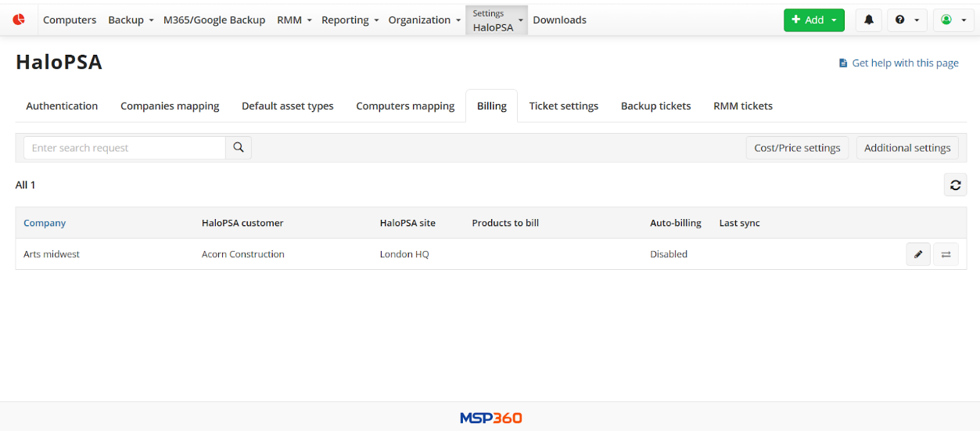Focus the Enter search request field
Screen dimensions: 980x431
tap(124, 148)
